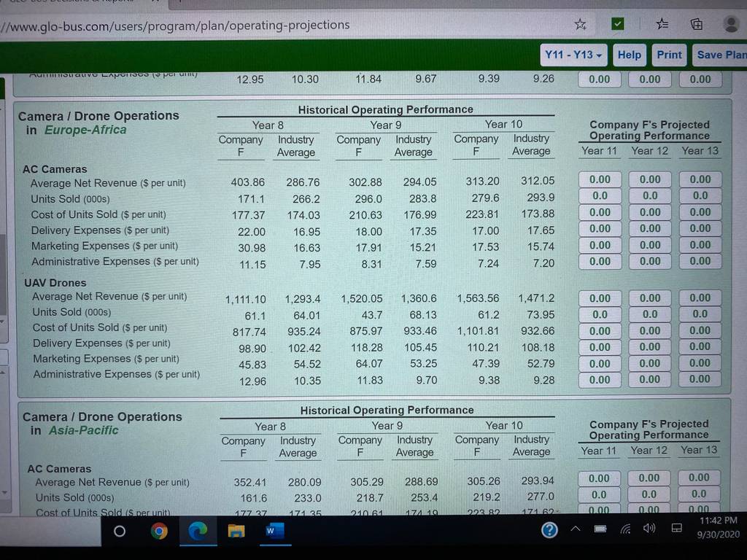Viewport: 747px width, 560px height.
Task: Click the UAV cost value 1,101.81
Action: click(479, 331)
